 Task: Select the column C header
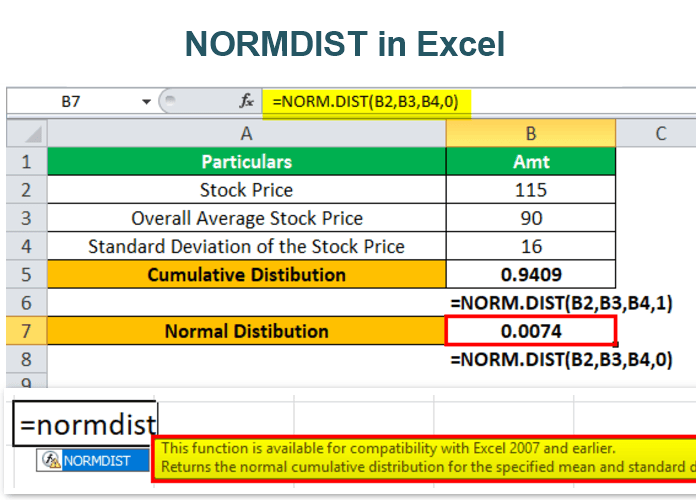pyautogui.click(x=661, y=133)
